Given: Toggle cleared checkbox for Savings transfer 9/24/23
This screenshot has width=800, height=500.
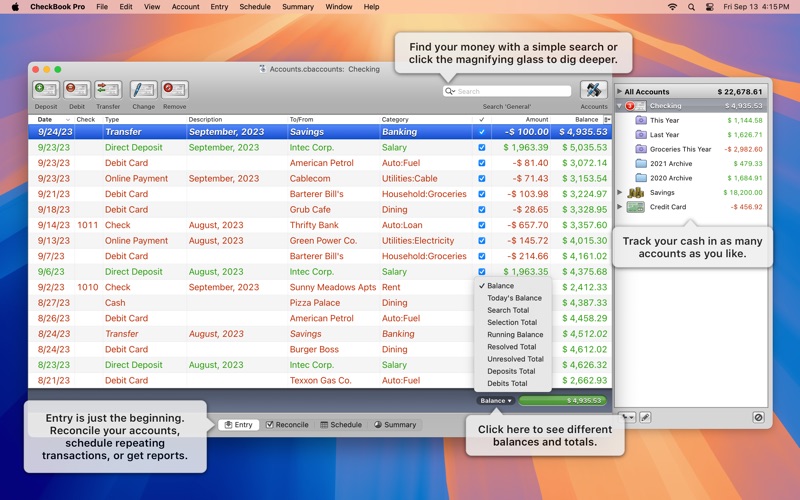Looking at the screenshot, I should click(482, 132).
